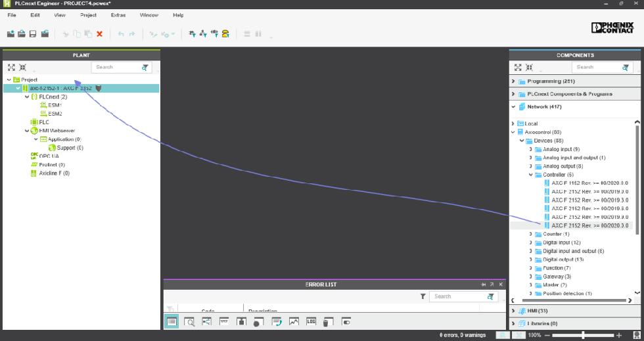The image size is (644, 341).
Task: Collapse all nodes in COMPONENTS panel
Action: [529, 68]
